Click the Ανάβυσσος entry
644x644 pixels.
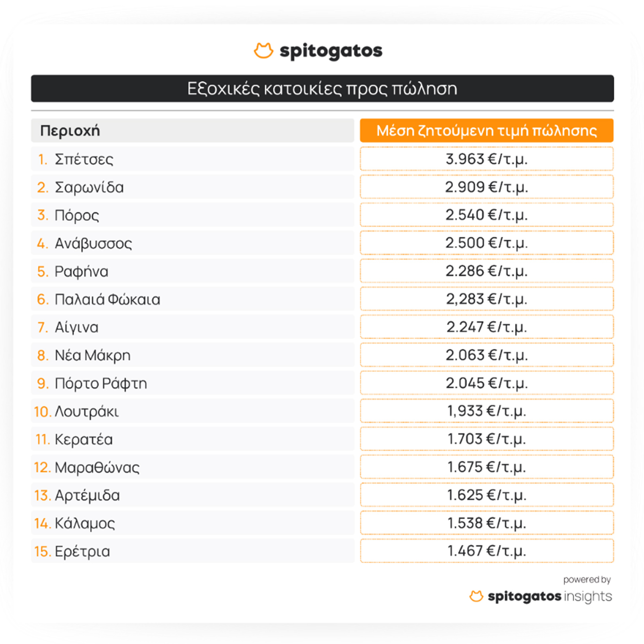[x=93, y=243]
